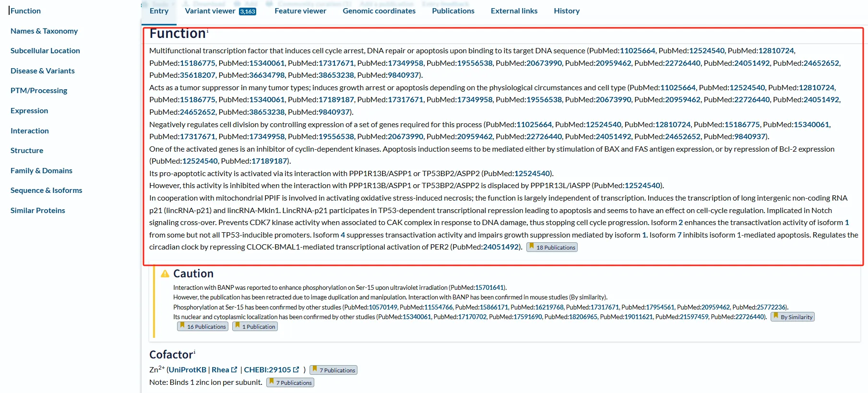Expand the 16 Publications tag under Caution
Viewport: 868px width, 393px height.
[x=202, y=327]
